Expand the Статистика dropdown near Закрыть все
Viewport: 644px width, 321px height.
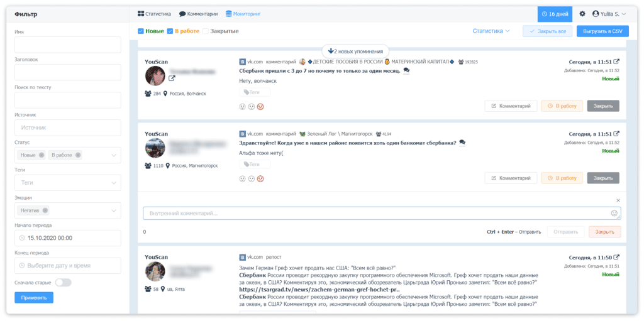[x=491, y=31]
